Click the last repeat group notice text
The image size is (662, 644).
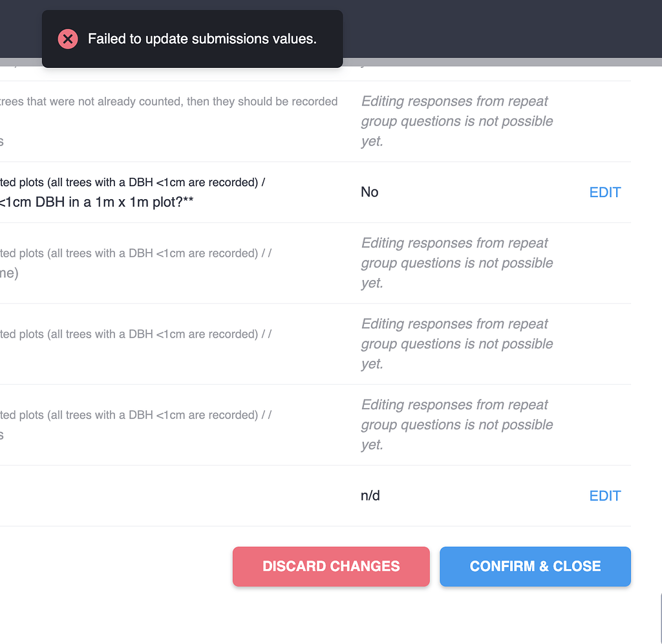click(x=456, y=424)
